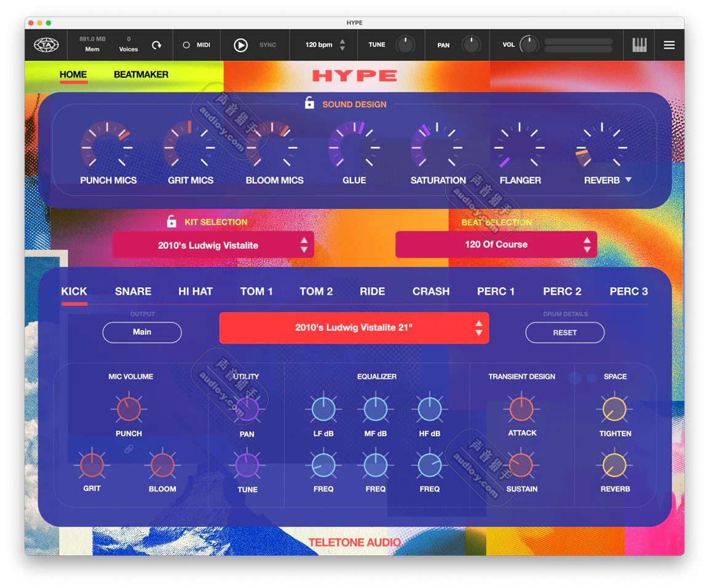Open the hamburger menu icon
This screenshot has height=588, width=709.
point(669,45)
